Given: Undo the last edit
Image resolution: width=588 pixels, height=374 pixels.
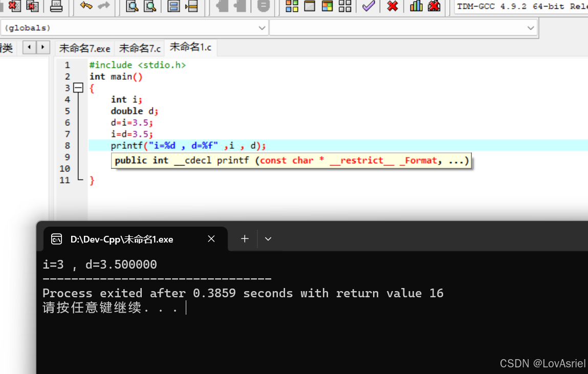Looking at the screenshot, I should tap(86, 5).
